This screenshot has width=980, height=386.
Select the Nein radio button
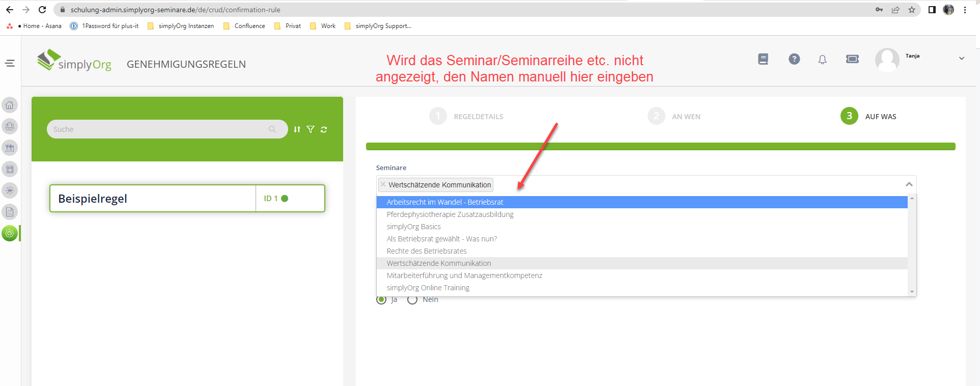412,299
